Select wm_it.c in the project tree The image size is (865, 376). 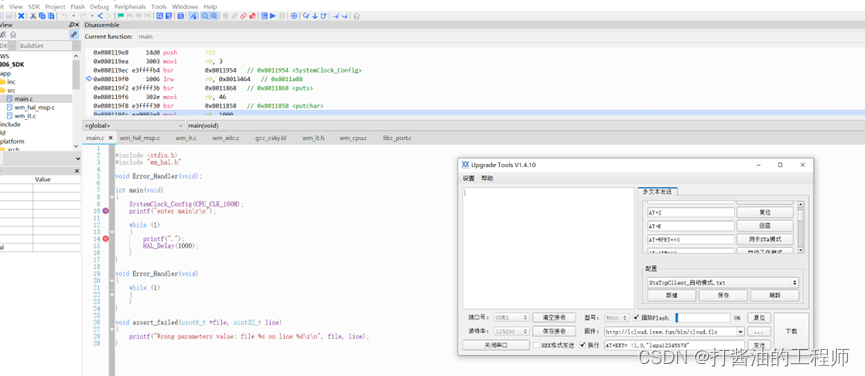(x=25, y=116)
